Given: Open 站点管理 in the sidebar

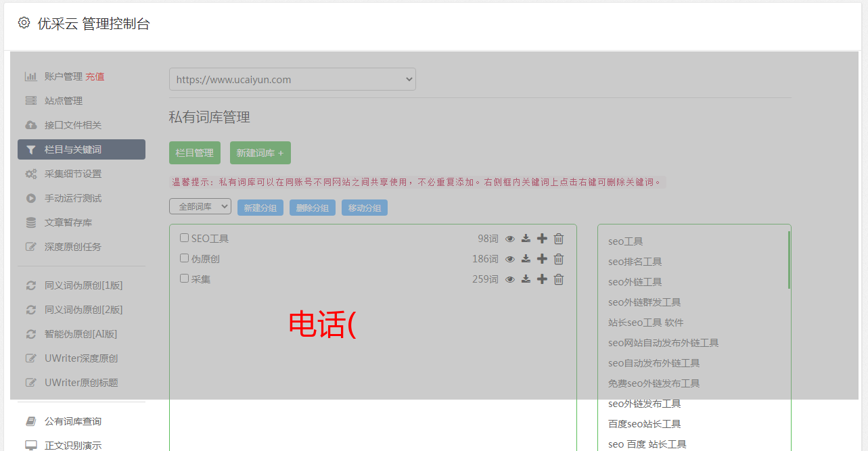Looking at the screenshot, I should (64, 101).
